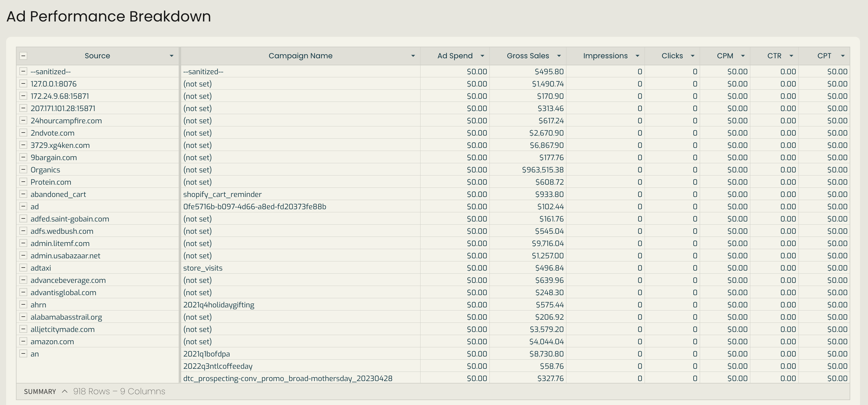Open the Campaign Name column dropdown arrow

pos(413,56)
